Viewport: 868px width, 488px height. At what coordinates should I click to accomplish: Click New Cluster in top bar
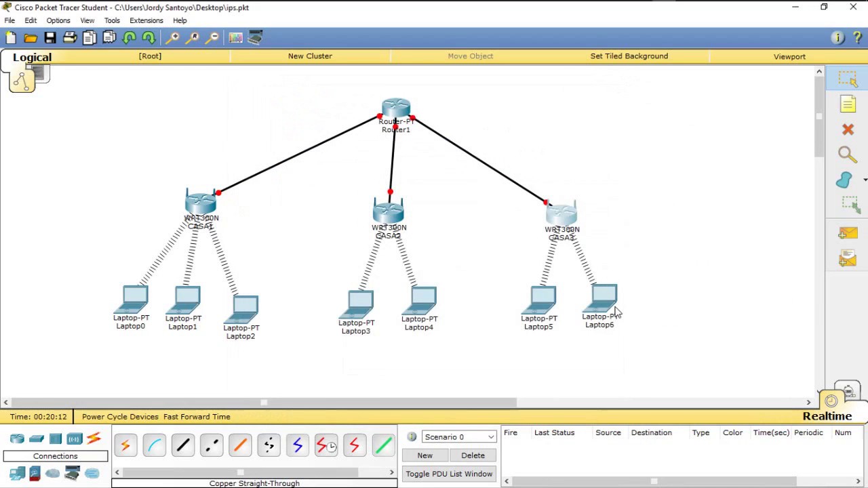(x=310, y=56)
